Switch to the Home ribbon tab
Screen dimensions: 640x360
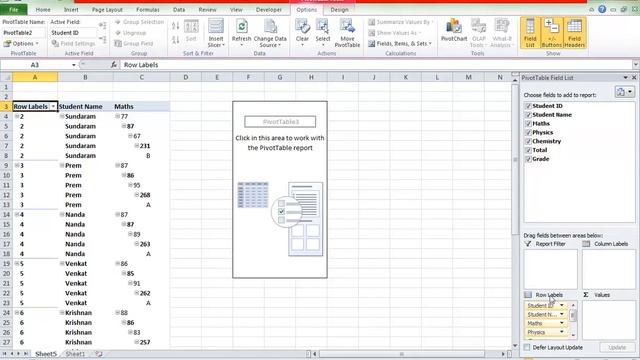point(43,9)
